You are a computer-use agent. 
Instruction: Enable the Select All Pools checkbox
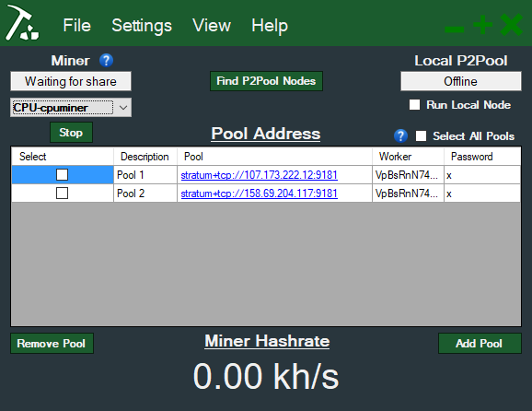coord(421,135)
